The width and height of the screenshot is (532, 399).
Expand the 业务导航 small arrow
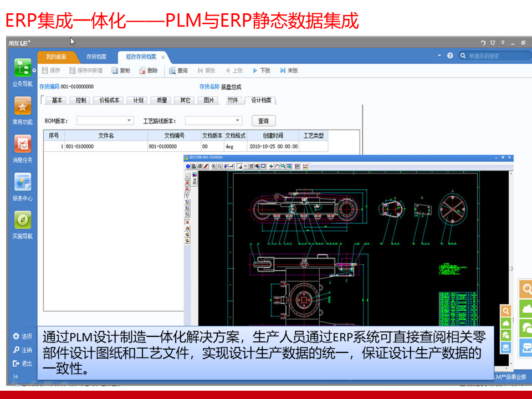pos(34,70)
